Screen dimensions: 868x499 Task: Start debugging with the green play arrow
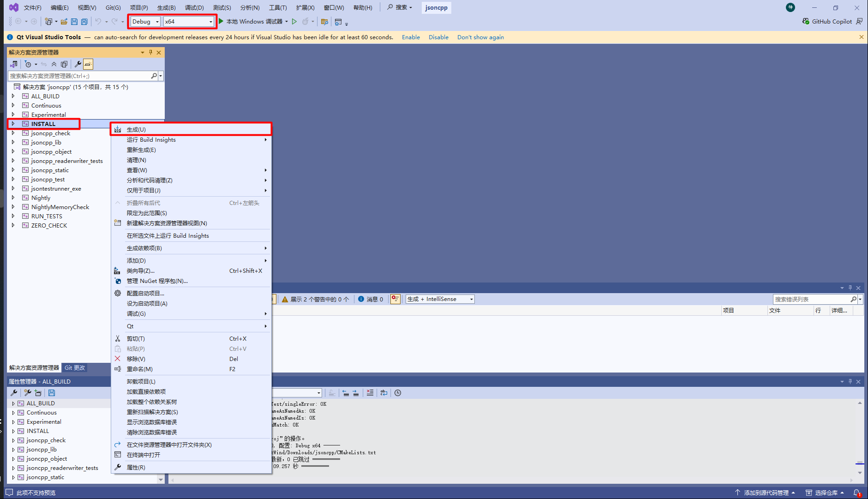221,21
